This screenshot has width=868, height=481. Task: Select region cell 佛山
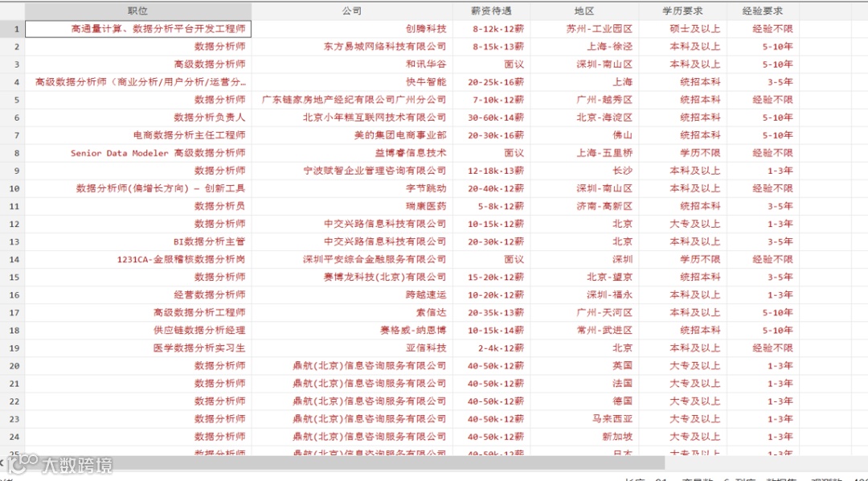[584, 135]
